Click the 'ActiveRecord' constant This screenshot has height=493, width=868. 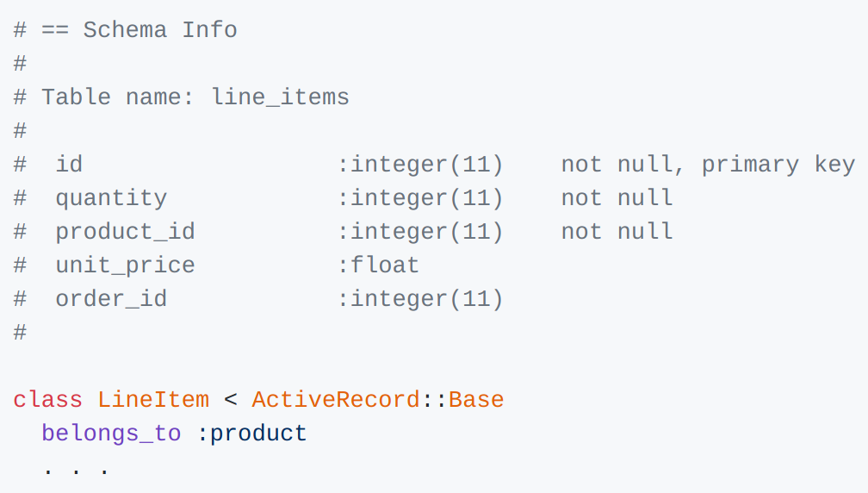pyautogui.click(x=336, y=400)
